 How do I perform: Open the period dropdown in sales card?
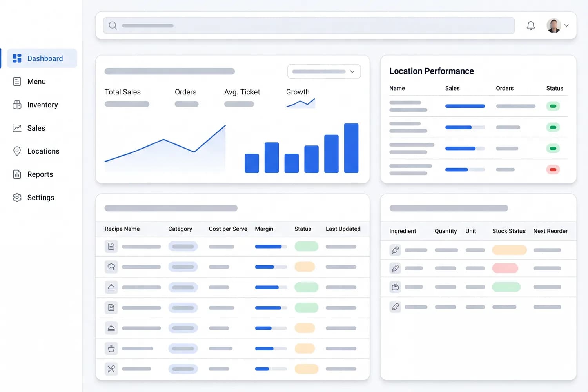(x=324, y=71)
